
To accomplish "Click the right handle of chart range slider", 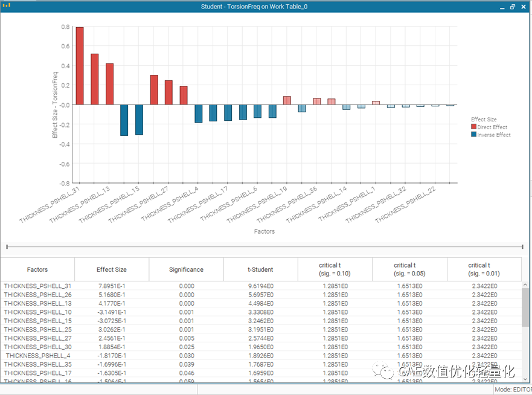I will tap(522, 246).
